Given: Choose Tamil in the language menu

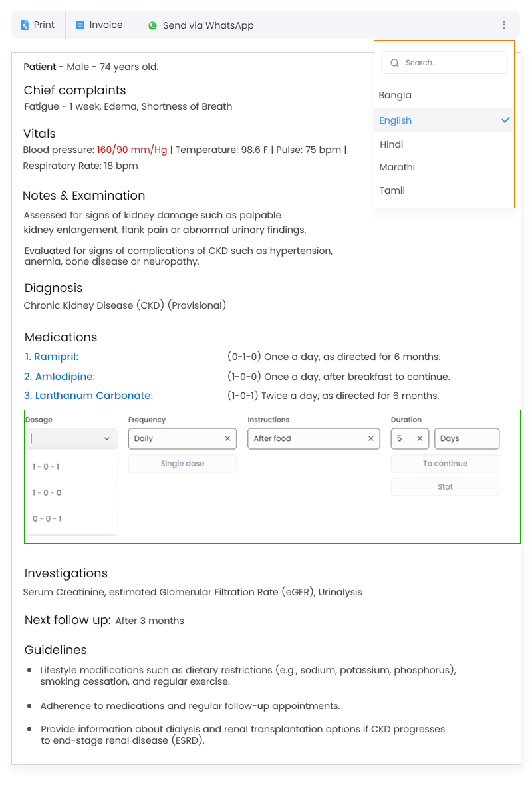Looking at the screenshot, I should pos(392,190).
